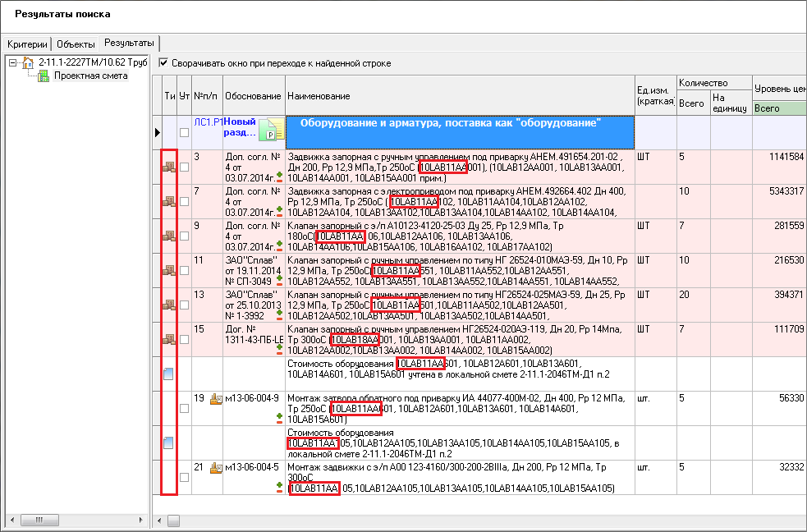Check the Ут box in the ЛС1.Р1 section row
Image resolution: width=807 pixels, height=532 pixels.
[x=184, y=133]
